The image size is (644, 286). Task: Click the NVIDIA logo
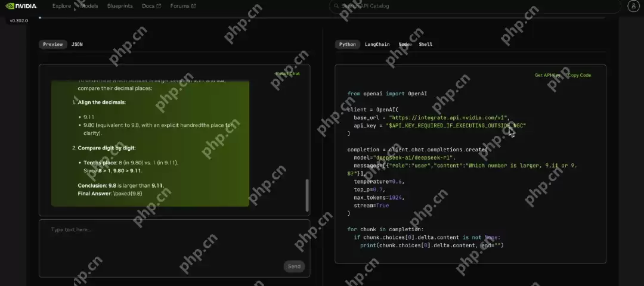21,6
